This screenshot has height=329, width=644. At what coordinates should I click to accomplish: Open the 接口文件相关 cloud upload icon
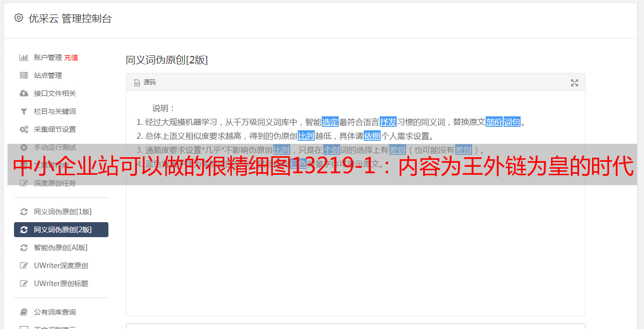(x=23, y=93)
